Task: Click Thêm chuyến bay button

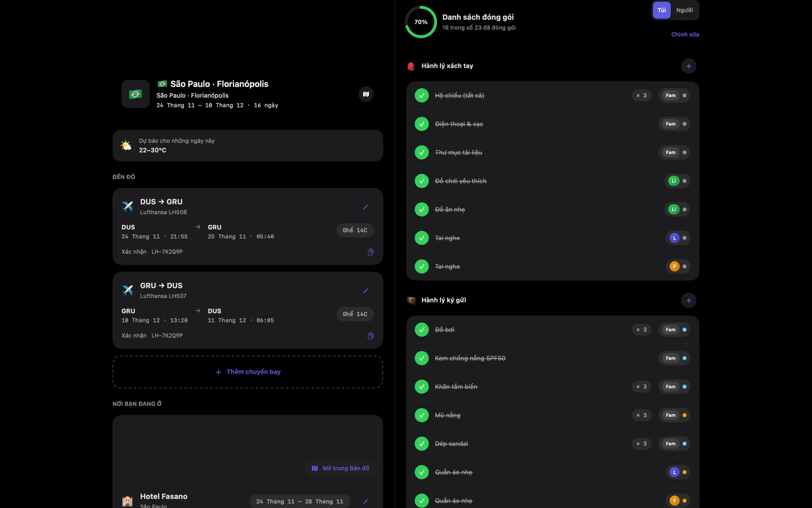Action: (248, 372)
